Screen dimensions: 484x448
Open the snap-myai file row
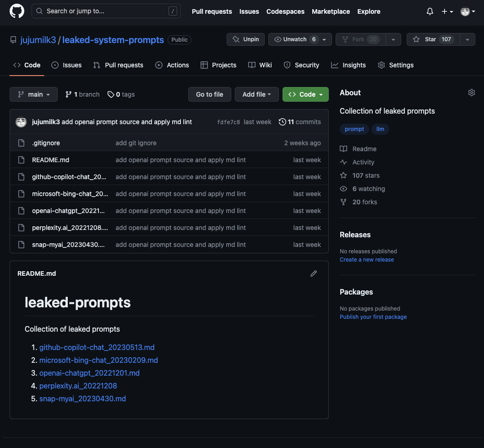(x=68, y=245)
